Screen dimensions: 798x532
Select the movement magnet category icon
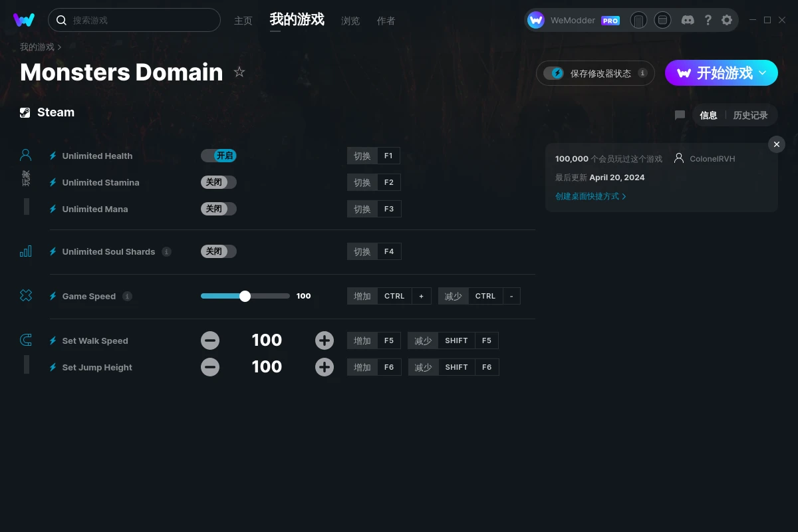pos(26,340)
